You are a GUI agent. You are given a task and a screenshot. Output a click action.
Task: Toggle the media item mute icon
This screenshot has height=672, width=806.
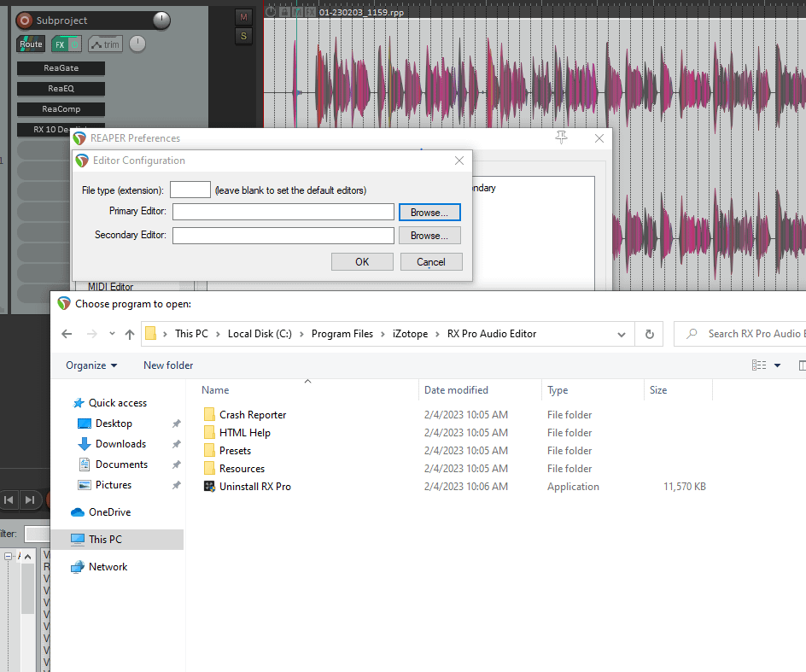[x=297, y=11]
